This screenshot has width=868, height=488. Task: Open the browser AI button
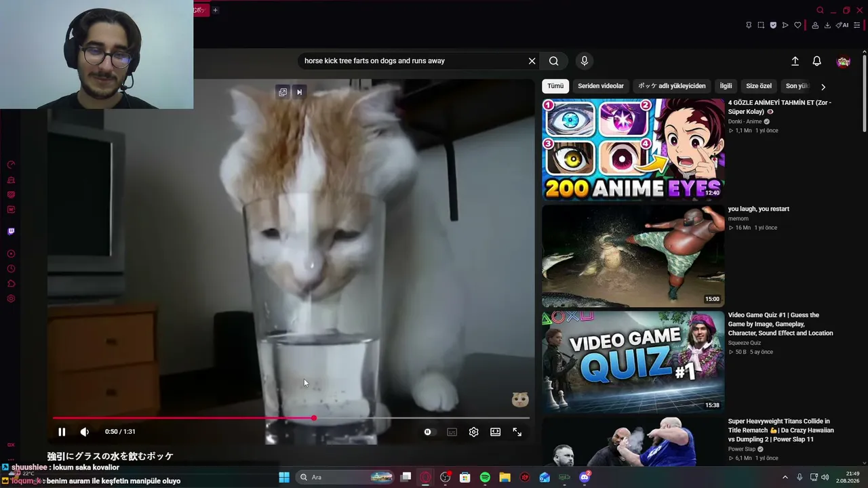click(x=842, y=25)
